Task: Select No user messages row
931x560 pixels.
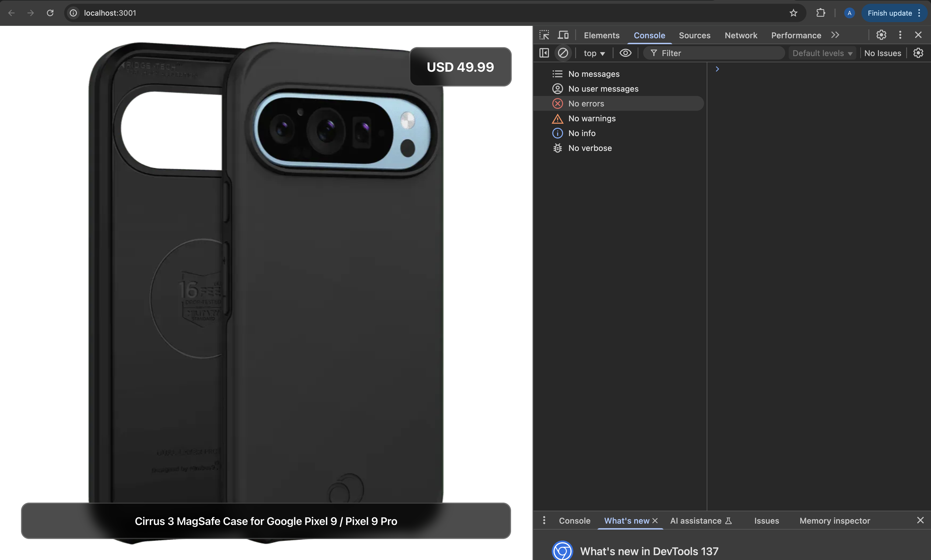Action: click(x=619, y=89)
